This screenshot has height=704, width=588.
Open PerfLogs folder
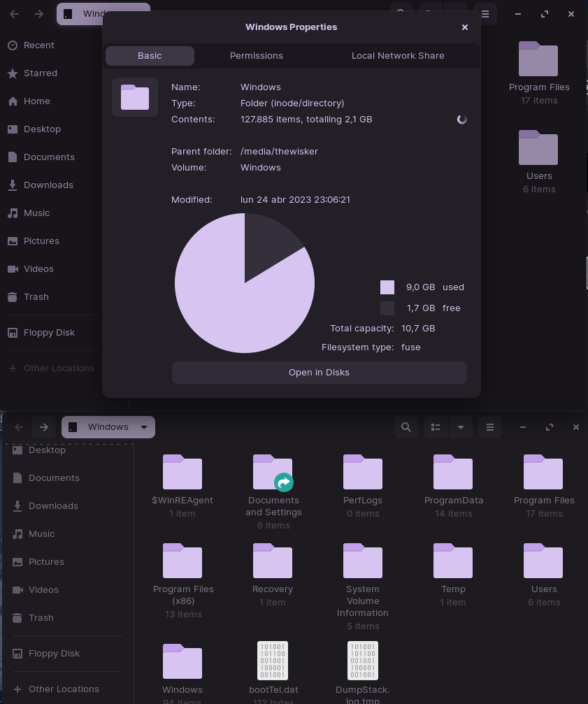point(363,487)
